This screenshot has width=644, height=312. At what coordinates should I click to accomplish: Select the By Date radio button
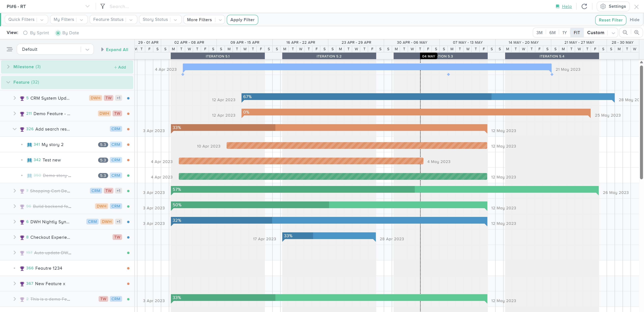click(58, 33)
